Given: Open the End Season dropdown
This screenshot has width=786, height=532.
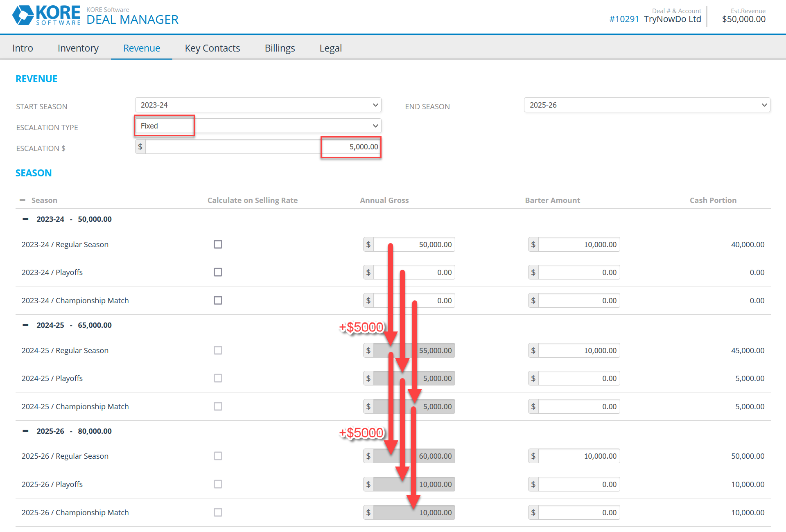Looking at the screenshot, I should (x=647, y=105).
